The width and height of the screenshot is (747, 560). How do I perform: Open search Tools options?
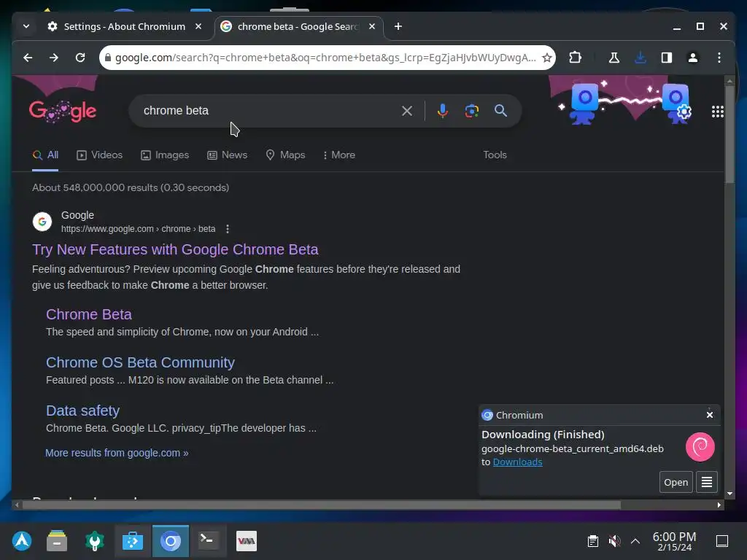coord(495,155)
